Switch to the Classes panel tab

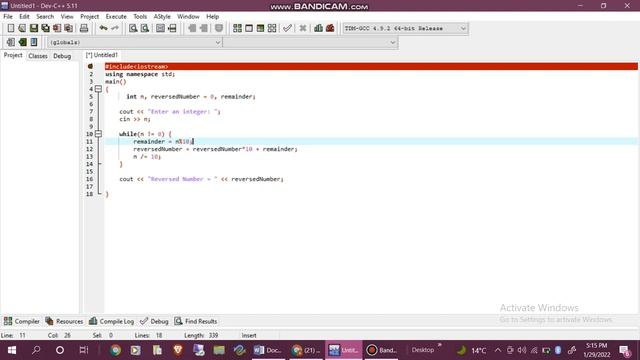click(x=38, y=56)
